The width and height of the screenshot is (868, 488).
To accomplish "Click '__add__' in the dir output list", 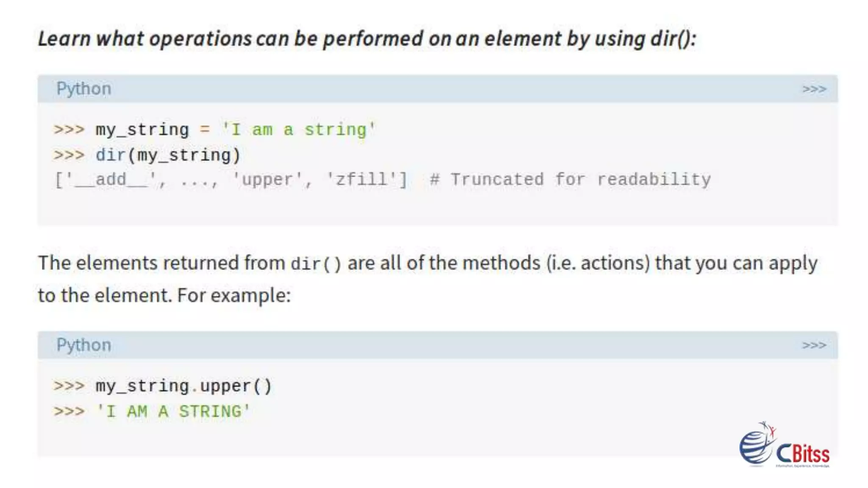I will [111, 180].
